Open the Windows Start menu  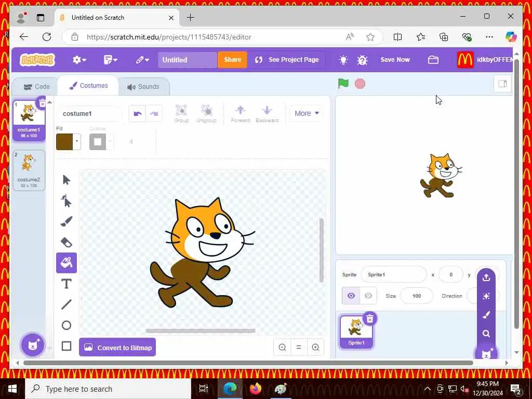tap(12, 389)
